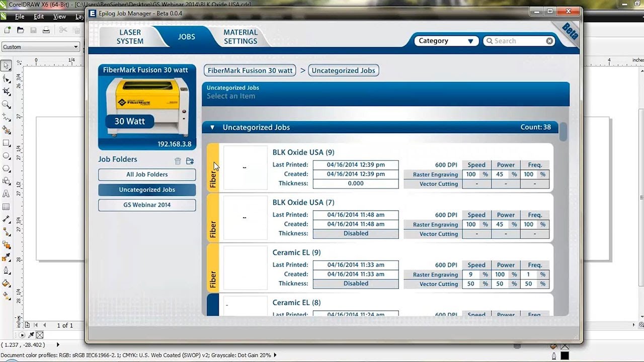Click the Cut scissors icon in CorelDRAW
This screenshot has width=644, height=362.
(63, 30)
